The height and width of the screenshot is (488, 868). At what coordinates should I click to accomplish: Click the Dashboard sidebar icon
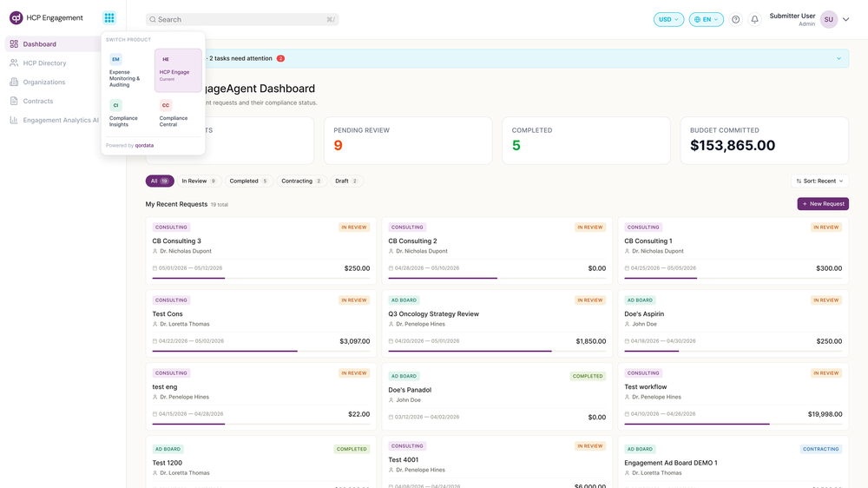[14, 43]
